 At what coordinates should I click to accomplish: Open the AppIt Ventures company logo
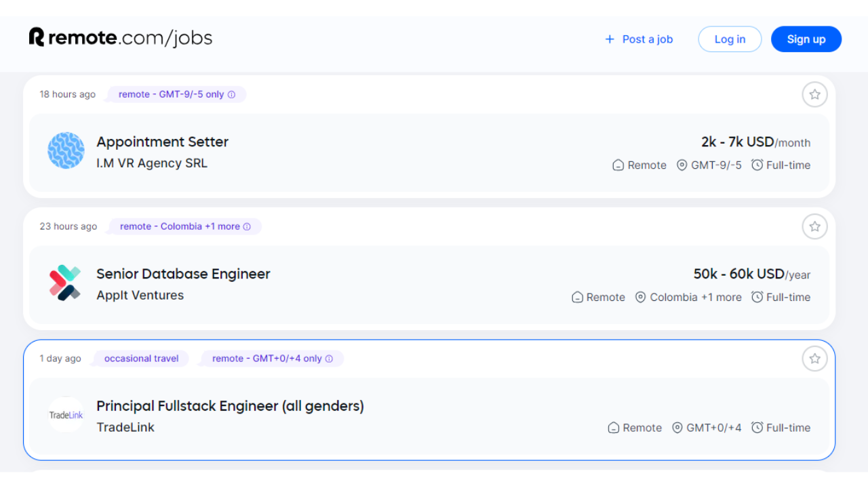[66, 283]
